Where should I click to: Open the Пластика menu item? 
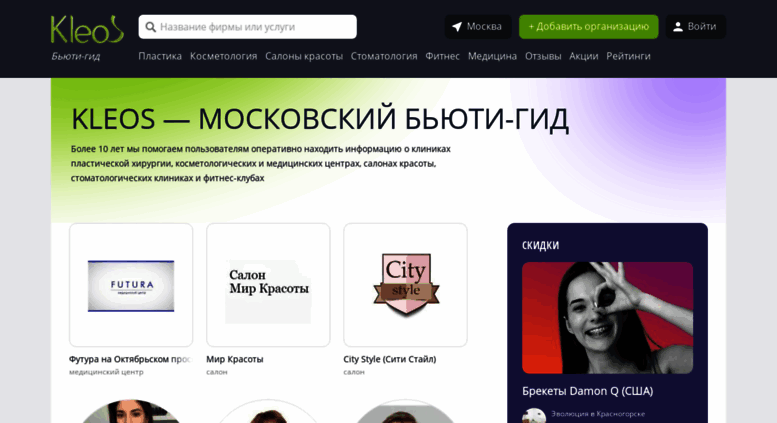tap(160, 56)
